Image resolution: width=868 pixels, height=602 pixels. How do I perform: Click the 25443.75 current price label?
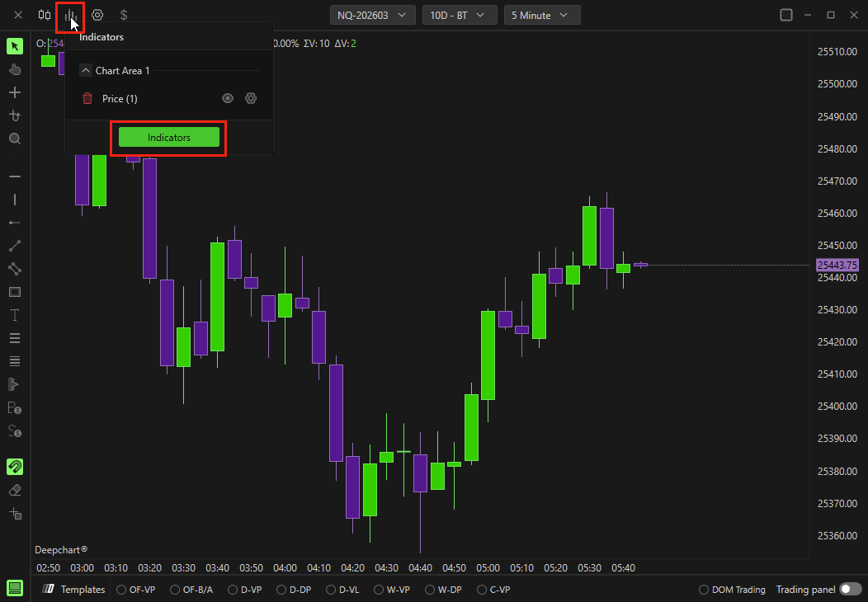(x=837, y=266)
